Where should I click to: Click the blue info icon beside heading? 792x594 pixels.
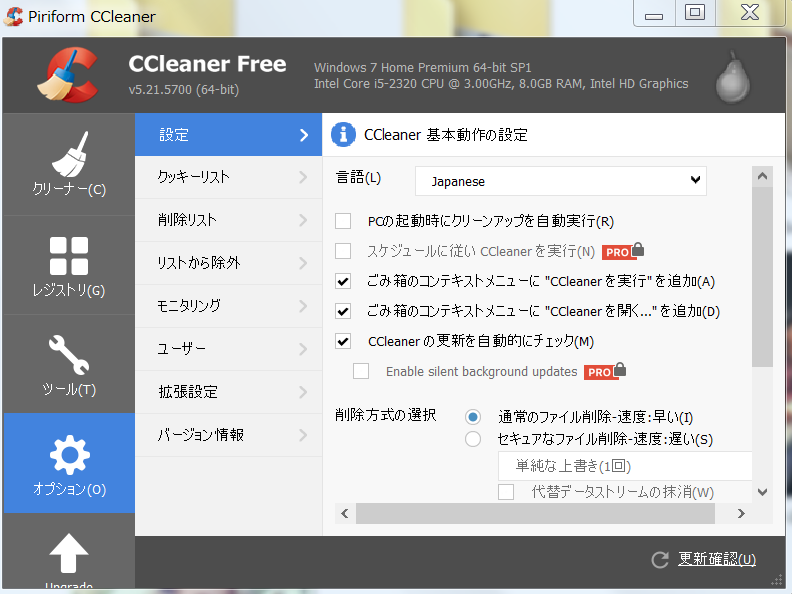[343, 134]
